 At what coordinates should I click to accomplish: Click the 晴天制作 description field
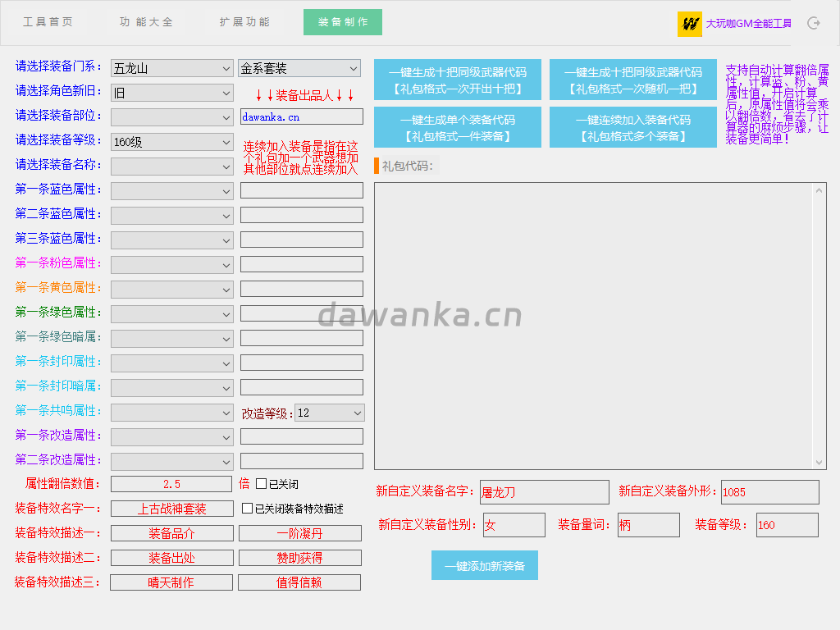pos(171,582)
